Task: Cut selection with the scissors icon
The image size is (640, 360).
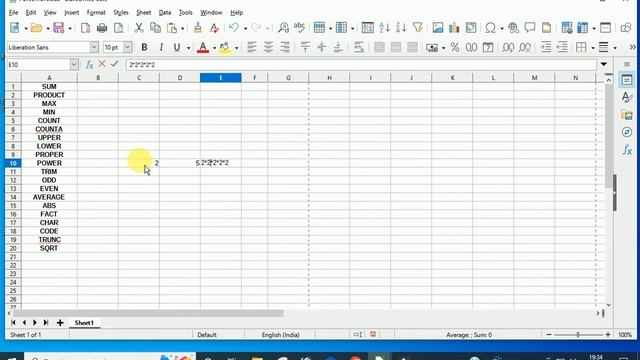Action: 139,28
